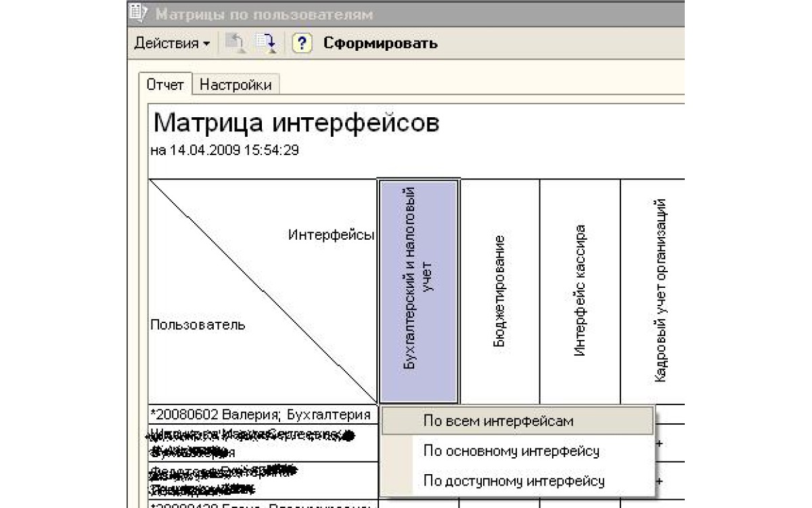Screen dimensions: 812x508
Task: Click the Интерфейс кассира column header
Action: (580, 291)
